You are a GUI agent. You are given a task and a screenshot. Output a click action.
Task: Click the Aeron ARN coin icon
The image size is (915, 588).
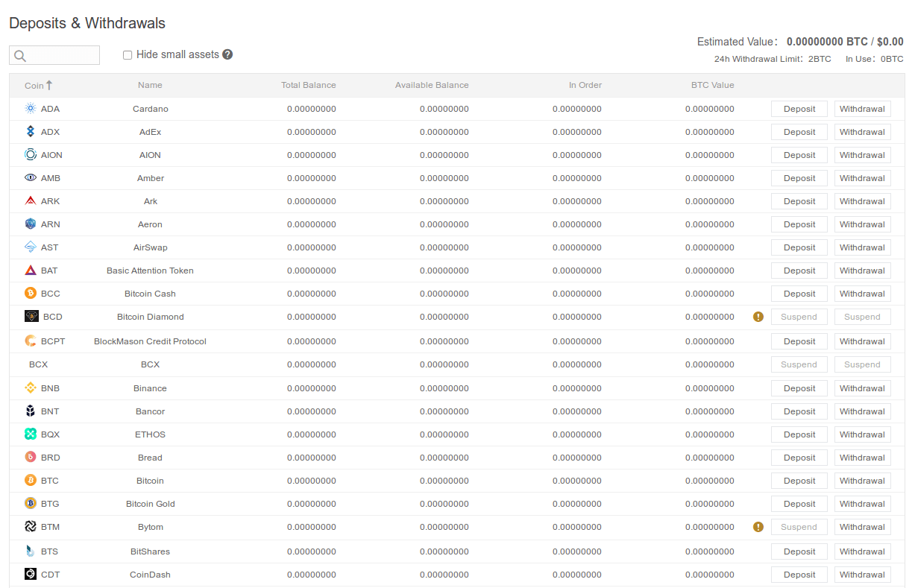(31, 224)
